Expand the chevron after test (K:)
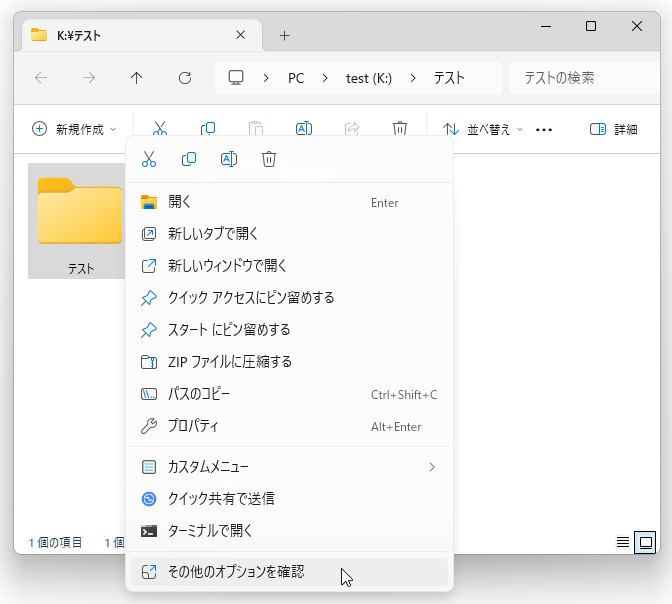Screen dimensions: 672x604 pos(413,78)
